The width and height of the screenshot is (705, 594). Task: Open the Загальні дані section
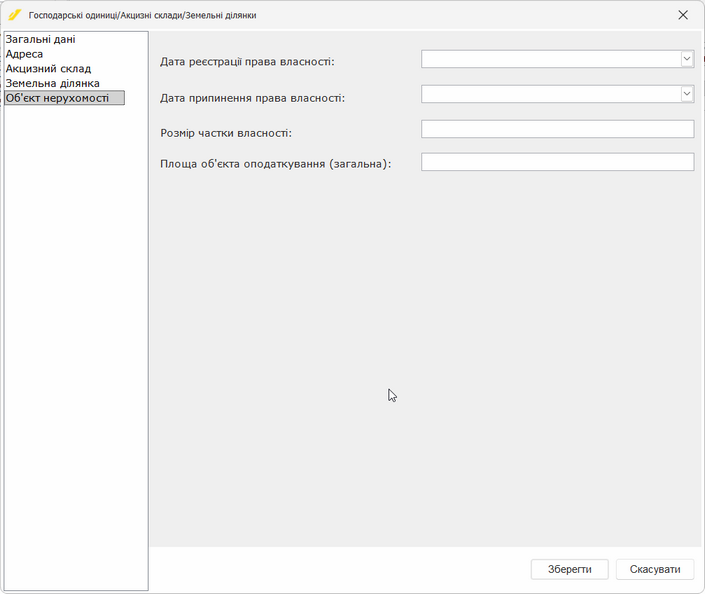click(40, 40)
